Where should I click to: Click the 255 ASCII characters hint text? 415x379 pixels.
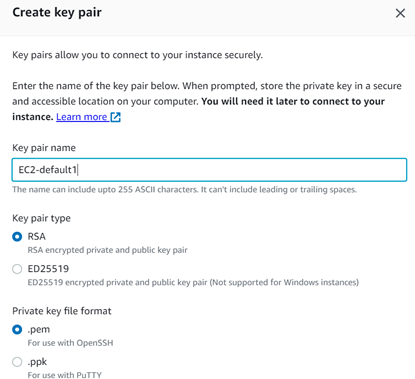pyautogui.click(x=184, y=190)
